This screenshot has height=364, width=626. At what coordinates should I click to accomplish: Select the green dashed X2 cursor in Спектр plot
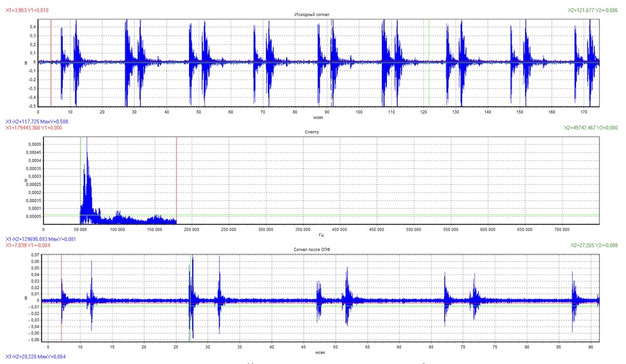[81, 180]
